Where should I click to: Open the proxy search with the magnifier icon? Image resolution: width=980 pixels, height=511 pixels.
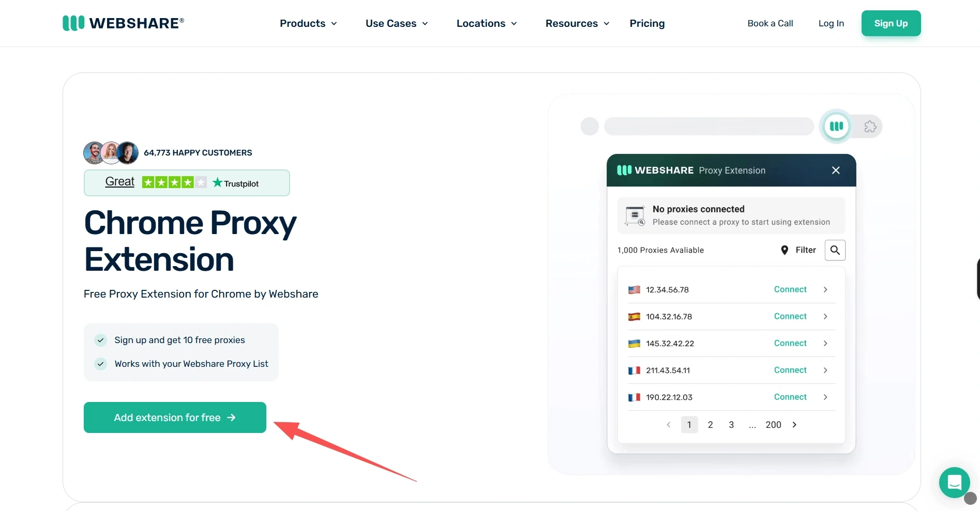click(x=835, y=250)
